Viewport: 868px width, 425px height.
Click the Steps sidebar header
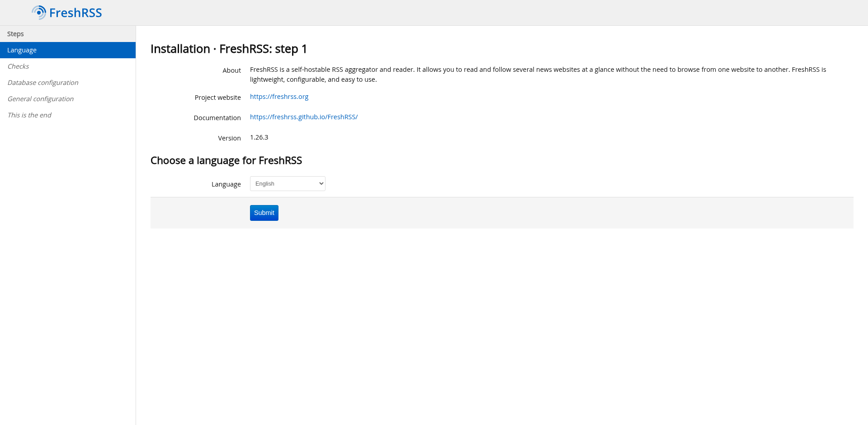(x=68, y=34)
